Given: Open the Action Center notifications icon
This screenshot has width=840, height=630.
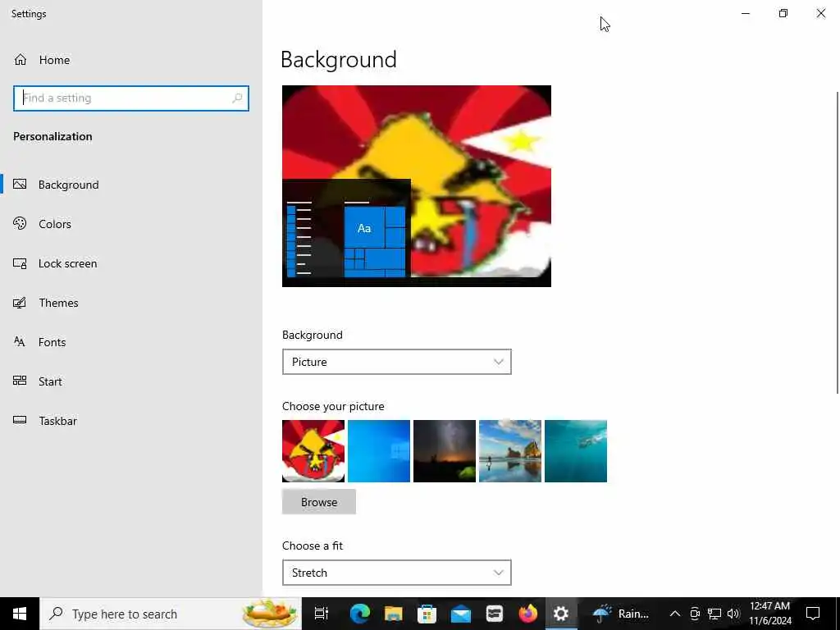Looking at the screenshot, I should tap(813, 614).
